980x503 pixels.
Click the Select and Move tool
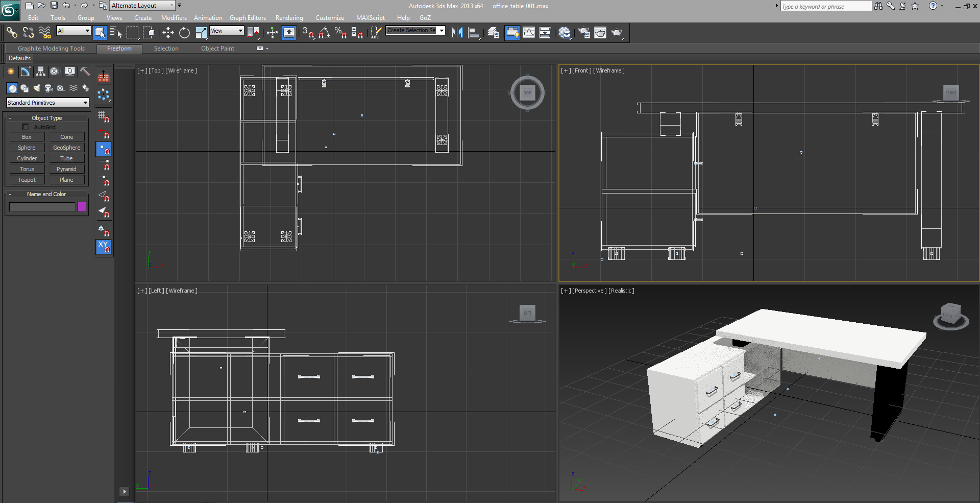pyautogui.click(x=168, y=33)
